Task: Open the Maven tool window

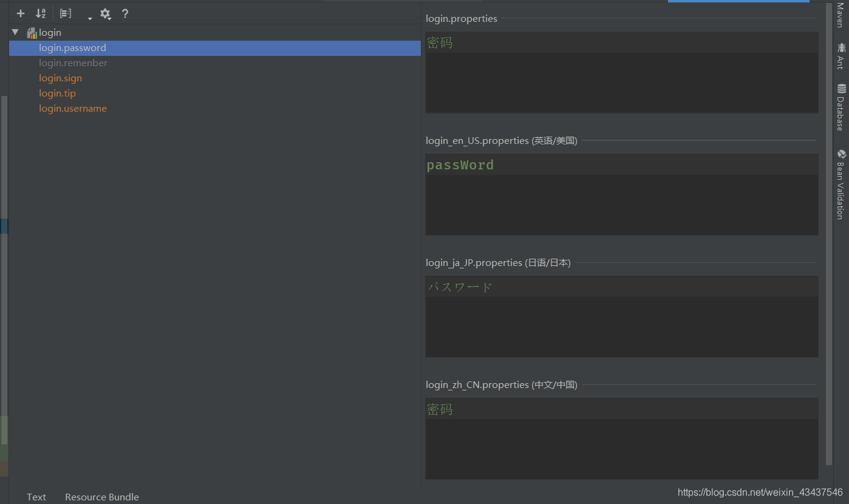Action: coord(840,15)
